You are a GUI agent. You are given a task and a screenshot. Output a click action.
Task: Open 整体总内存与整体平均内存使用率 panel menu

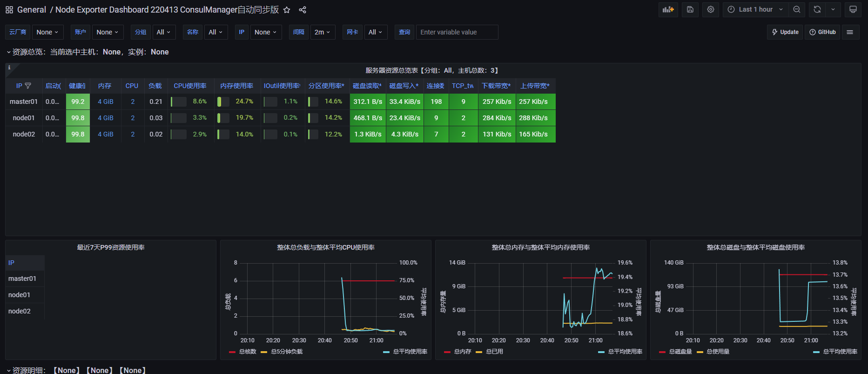(541, 247)
